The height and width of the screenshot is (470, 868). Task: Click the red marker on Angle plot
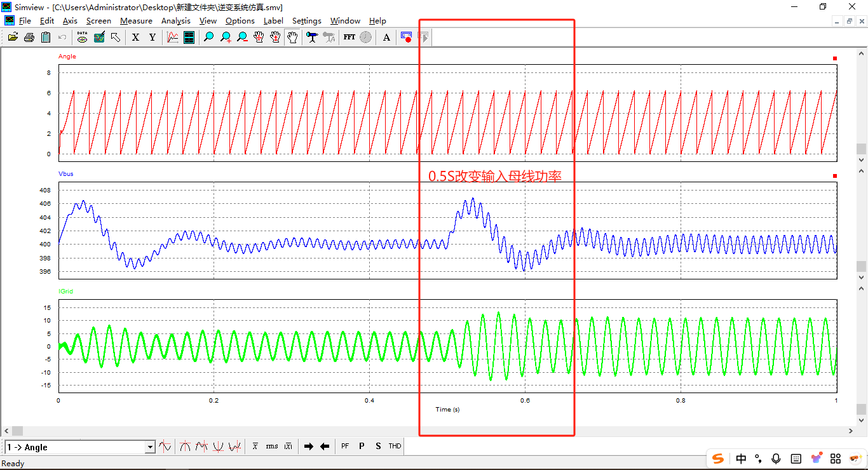click(x=835, y=58)
